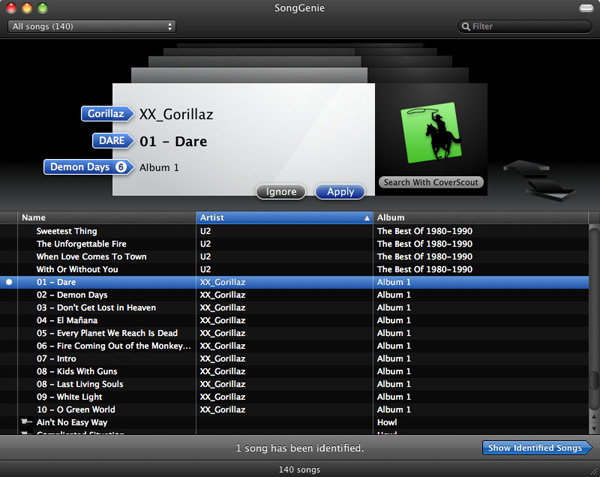
Task: Click Album 1 cell for 10 – O Green World
Action: point(481,410)
